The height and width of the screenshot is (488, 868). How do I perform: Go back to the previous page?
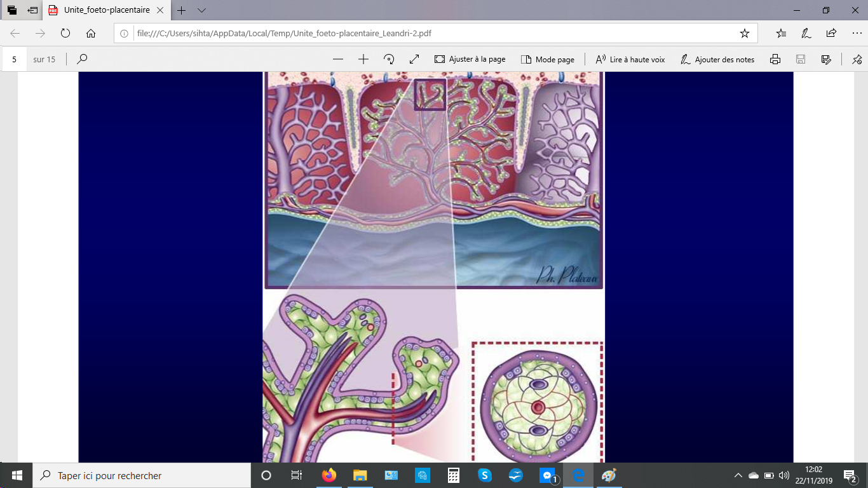pyautogui.click(x=15, y=33)
